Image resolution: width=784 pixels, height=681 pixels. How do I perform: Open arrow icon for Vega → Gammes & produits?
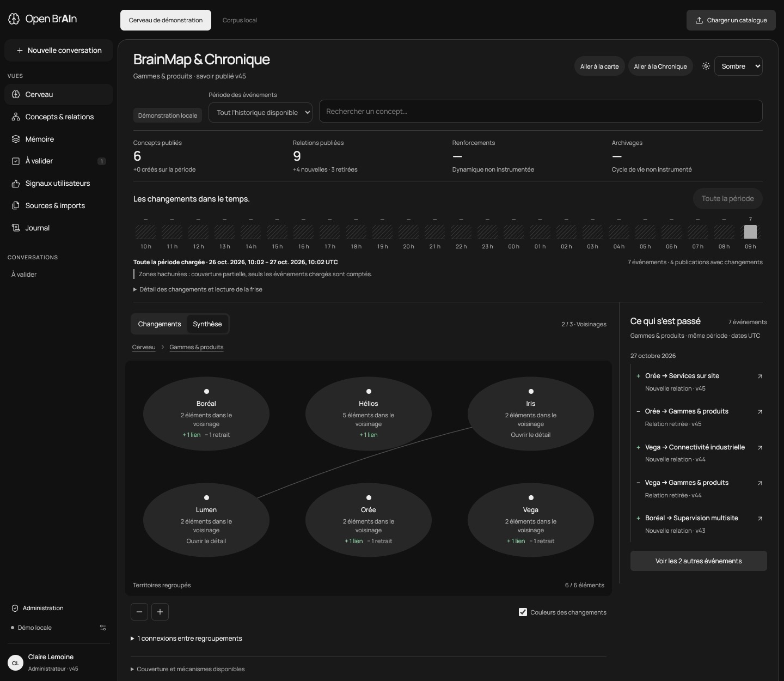(x=760, y=483)
